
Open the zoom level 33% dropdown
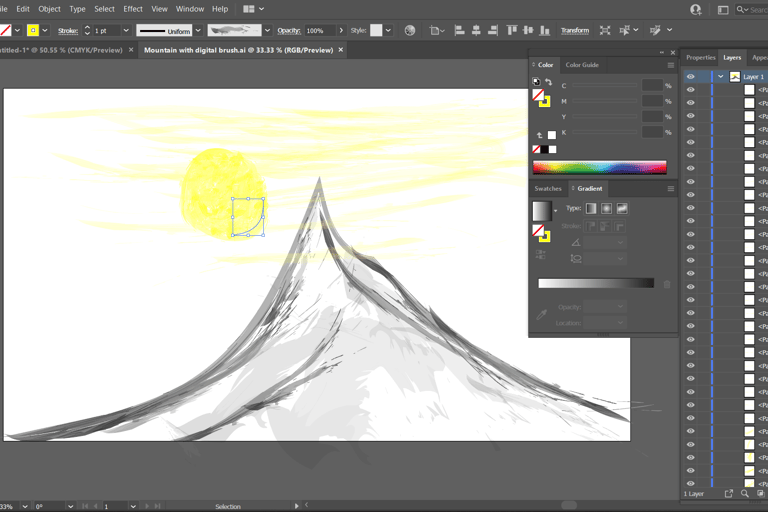click(24, 507)
